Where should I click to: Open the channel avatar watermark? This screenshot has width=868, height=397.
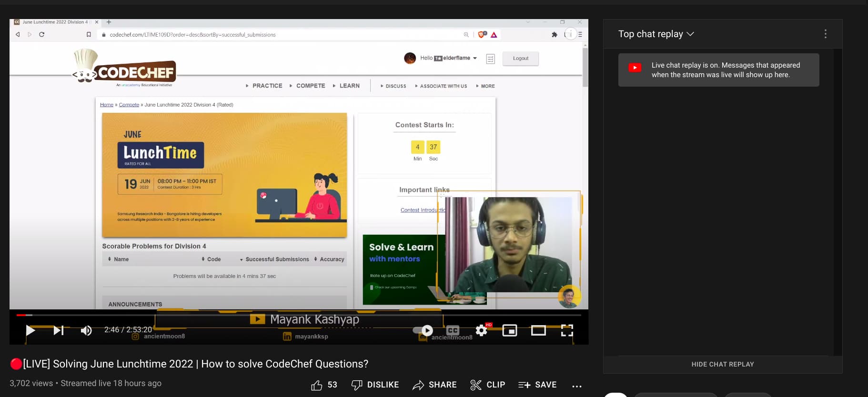(x=569, y=296)
